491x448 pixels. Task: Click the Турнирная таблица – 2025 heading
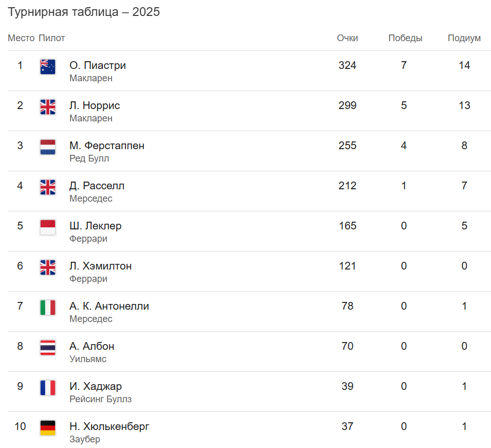tap(84, 12)
